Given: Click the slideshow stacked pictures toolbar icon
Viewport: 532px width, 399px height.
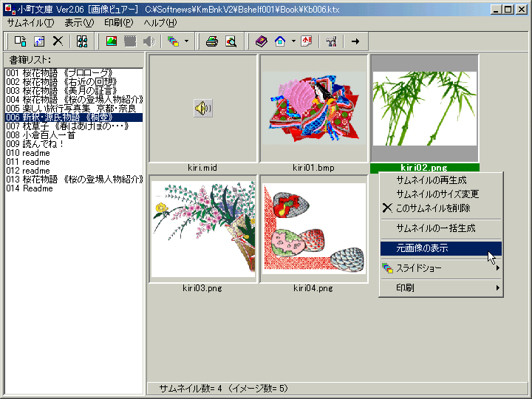Looking at the screenshot, I should (174, 41).
